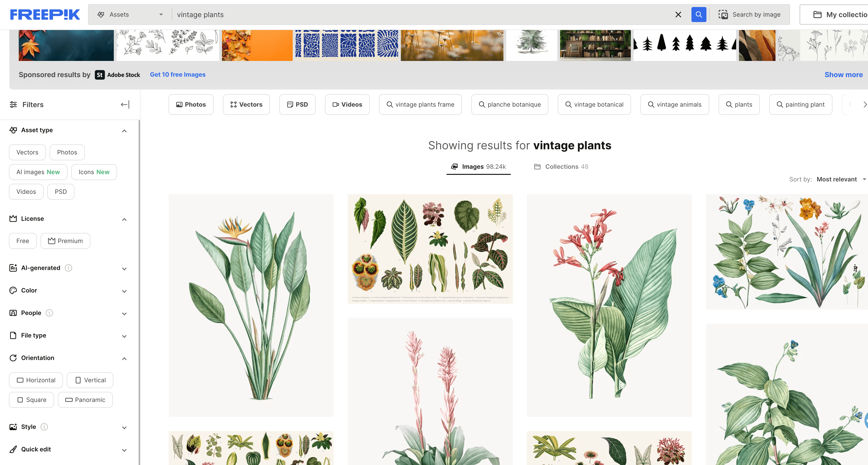Image resolution: width=868 pixels, height=465 pixels.
Task: Expand the People filter section
Action: 124,314
